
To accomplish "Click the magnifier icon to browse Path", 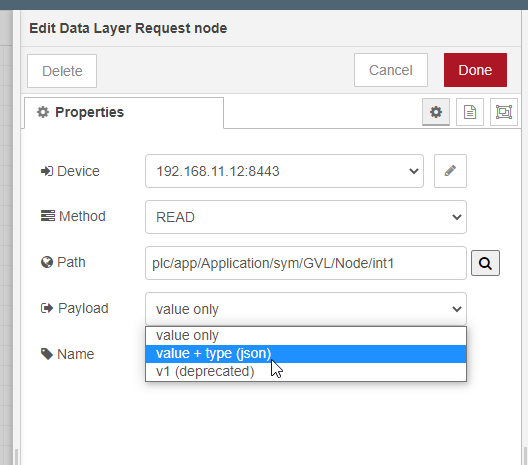I will [485, 263].
